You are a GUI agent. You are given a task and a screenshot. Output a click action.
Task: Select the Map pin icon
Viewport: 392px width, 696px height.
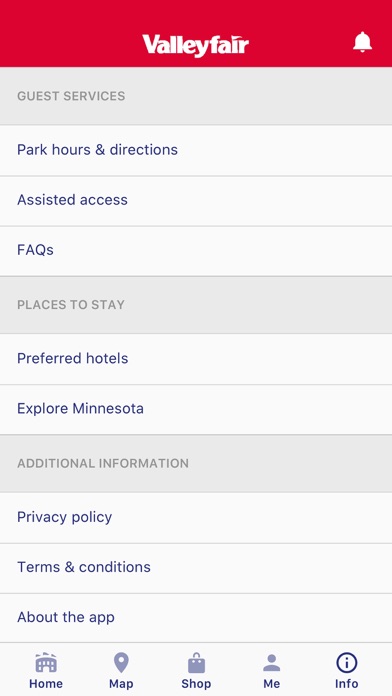pos(121,663)
